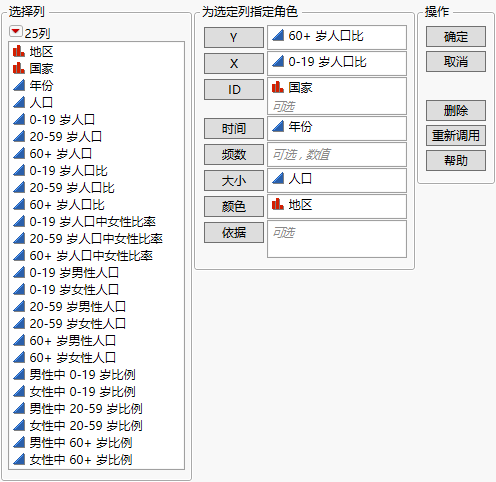Click the icon beside 20-59 岁女性人口
This screenshot has height=482, width=496.
point(19,324)
